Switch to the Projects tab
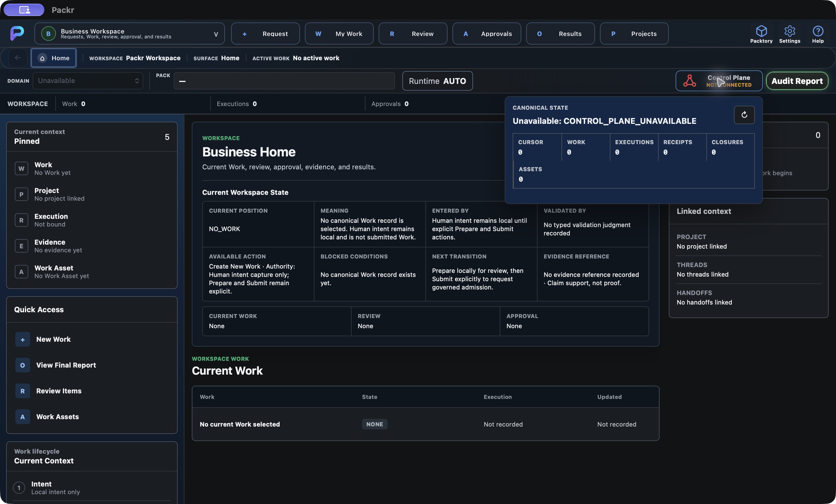This screenshot has height=504, width=836. tap(634, 33)
